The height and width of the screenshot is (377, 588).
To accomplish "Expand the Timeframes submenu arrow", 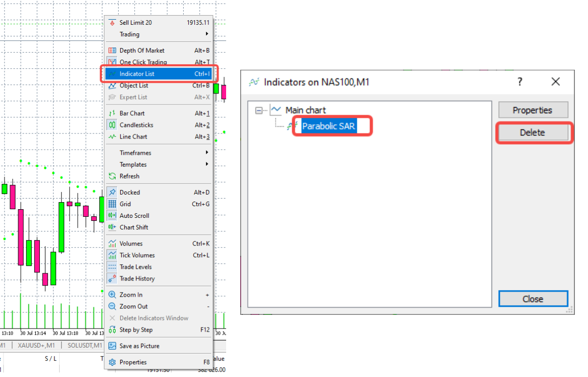I will tap(207, 153).
